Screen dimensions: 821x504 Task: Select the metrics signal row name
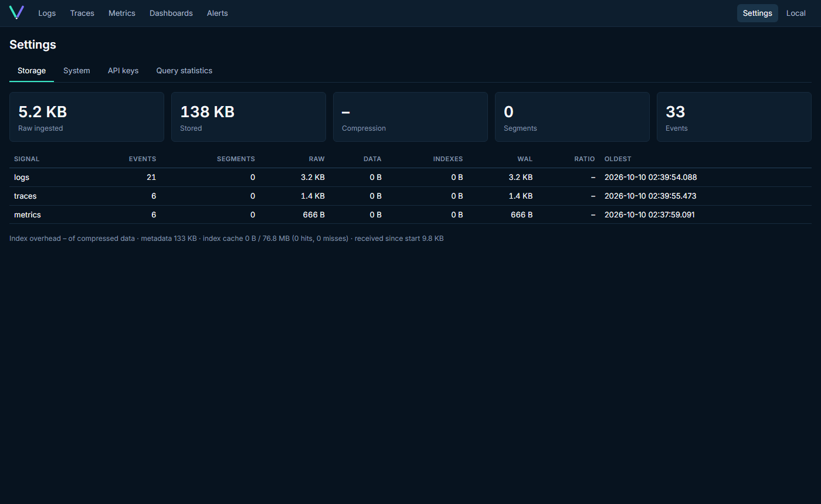click(28, 214)
